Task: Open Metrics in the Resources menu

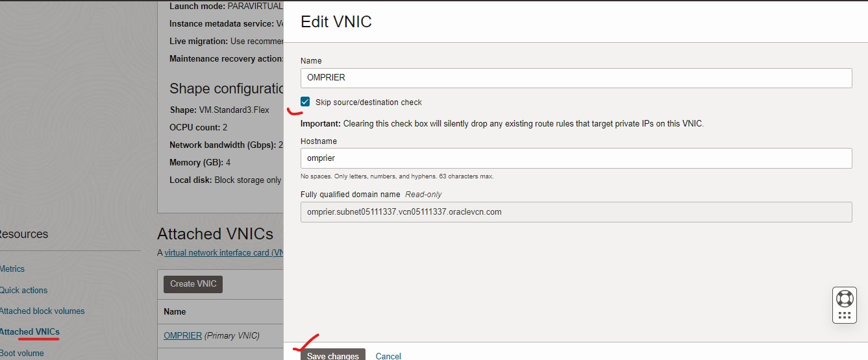Action: 12,269
